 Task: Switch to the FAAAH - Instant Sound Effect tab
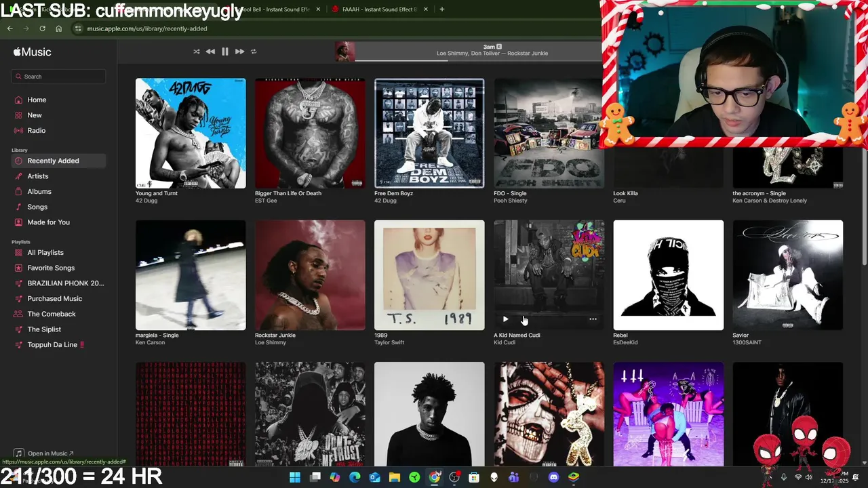click(x=380, y=9)
